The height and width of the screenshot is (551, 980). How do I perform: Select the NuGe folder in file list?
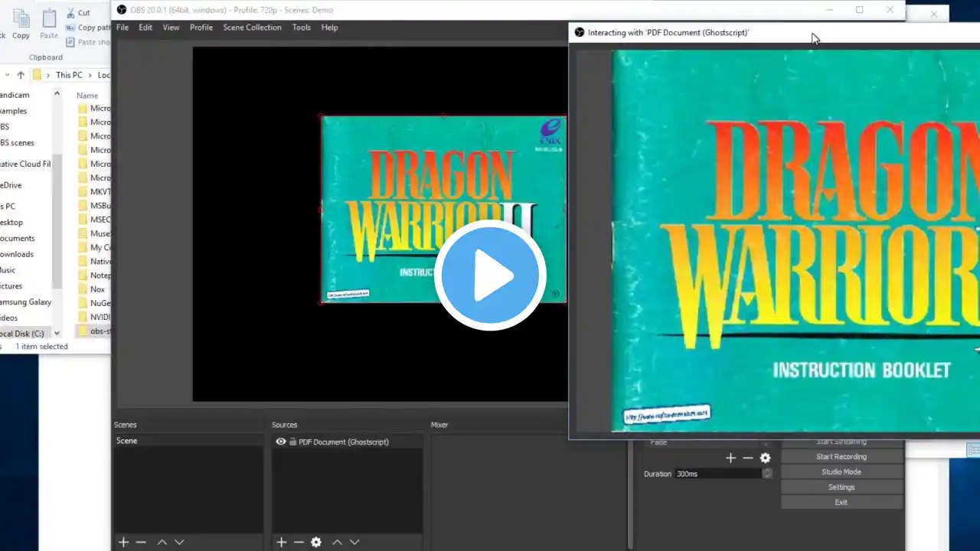tap(93, 303)
